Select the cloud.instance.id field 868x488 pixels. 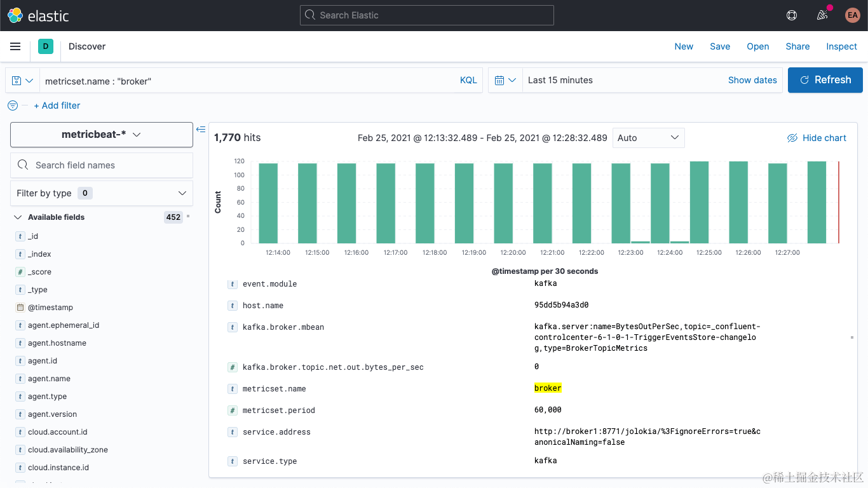click(x=58, y=468)
